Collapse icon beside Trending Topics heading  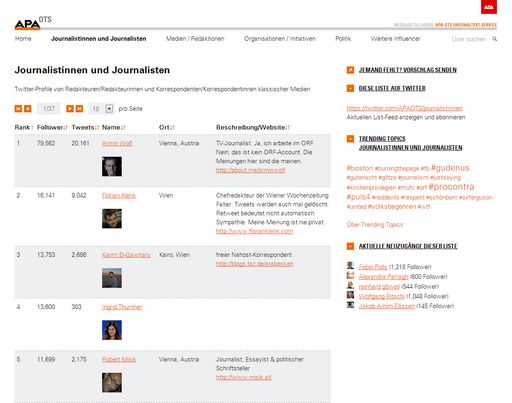[x=350, y=139]
